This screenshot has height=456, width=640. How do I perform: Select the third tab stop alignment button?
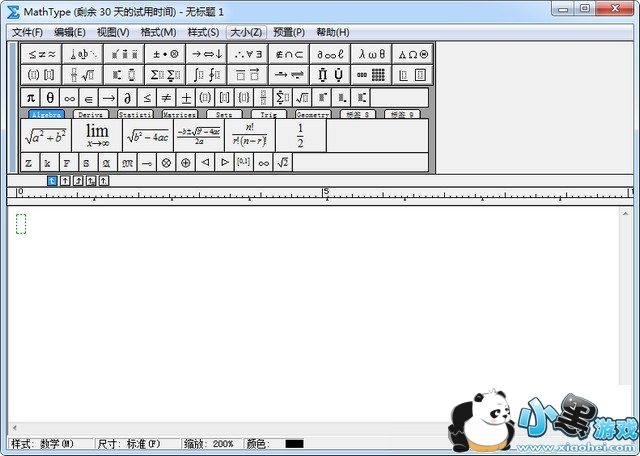pos(78,180)
